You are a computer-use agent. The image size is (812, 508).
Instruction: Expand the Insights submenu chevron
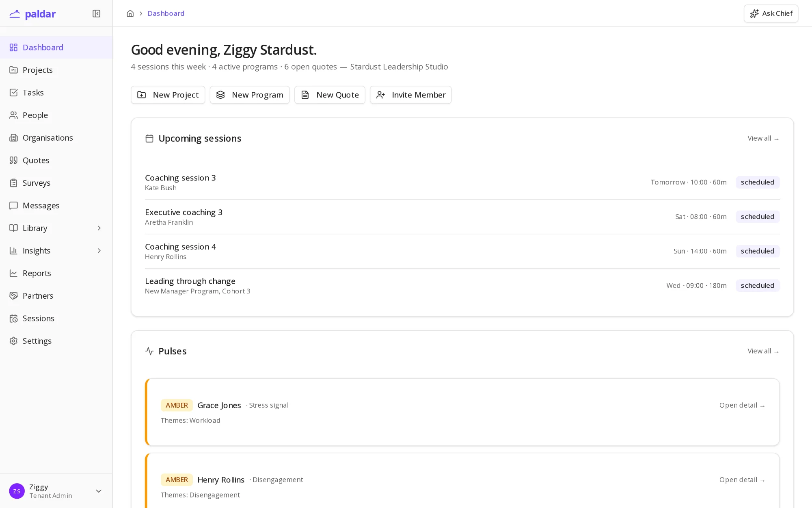click(x=99, y=251)
